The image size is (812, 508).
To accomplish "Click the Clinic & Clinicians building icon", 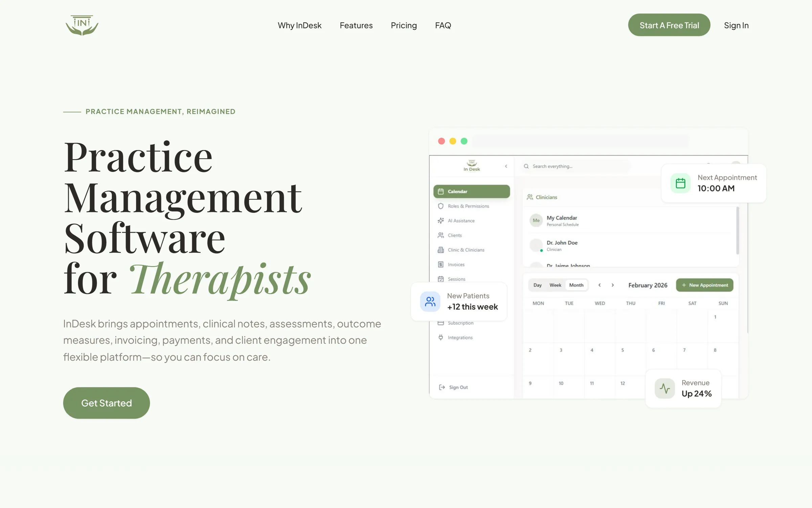I will 441,250.
